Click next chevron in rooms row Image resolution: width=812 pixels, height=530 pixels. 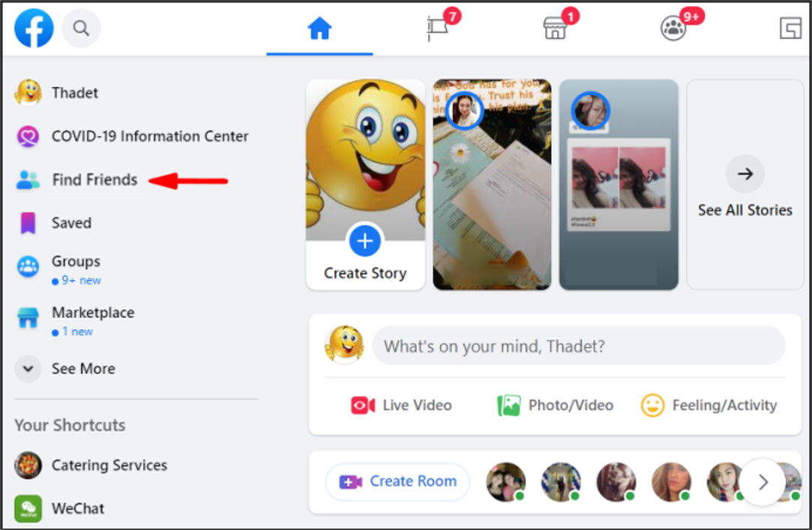(x=763, y=482)
